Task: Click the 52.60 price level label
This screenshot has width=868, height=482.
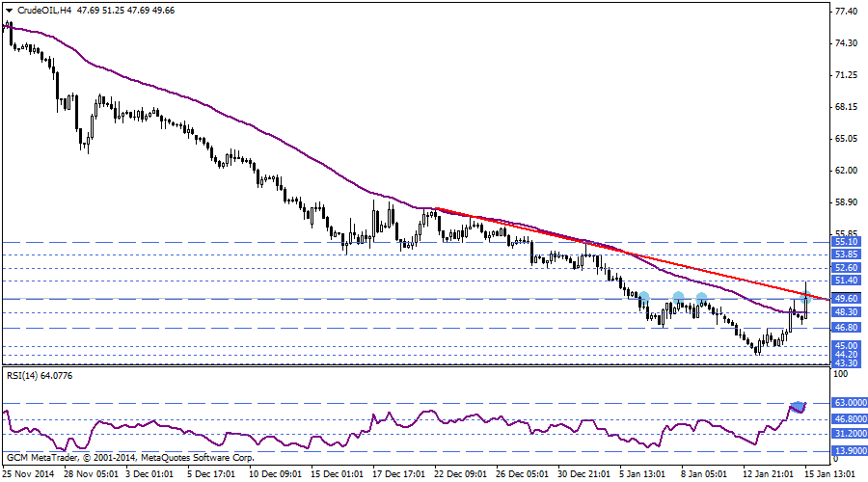Action: click(846, 268)
